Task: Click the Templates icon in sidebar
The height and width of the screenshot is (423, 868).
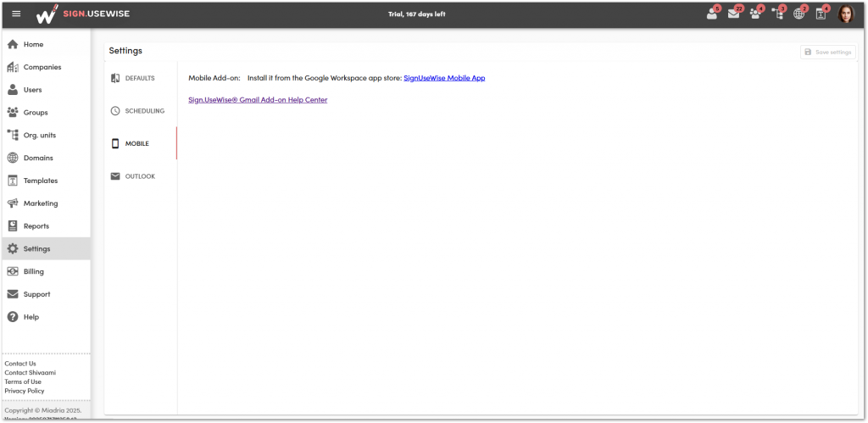Action: pyautogui.click(x=13, y=181)
